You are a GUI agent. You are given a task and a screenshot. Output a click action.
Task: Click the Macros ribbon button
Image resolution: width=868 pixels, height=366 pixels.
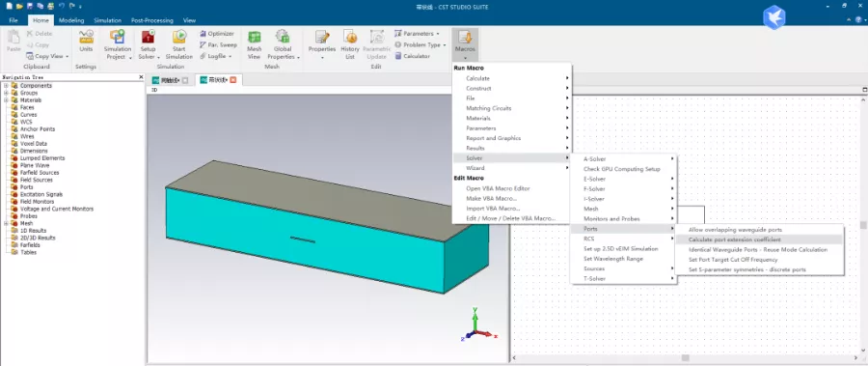(465, 44)
